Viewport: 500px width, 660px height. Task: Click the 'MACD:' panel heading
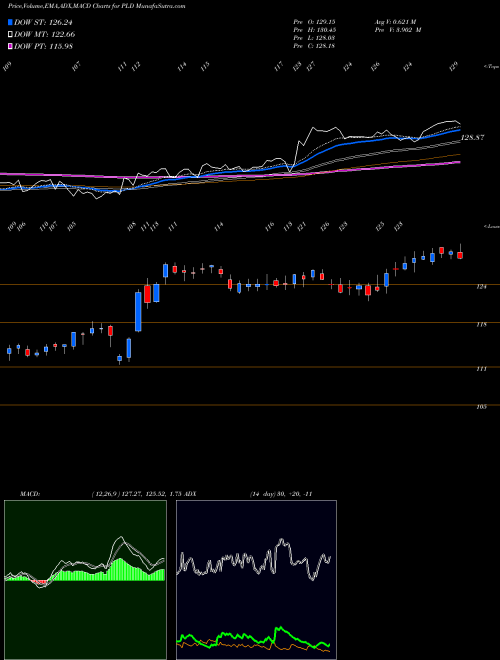click(x=30, y=494)
